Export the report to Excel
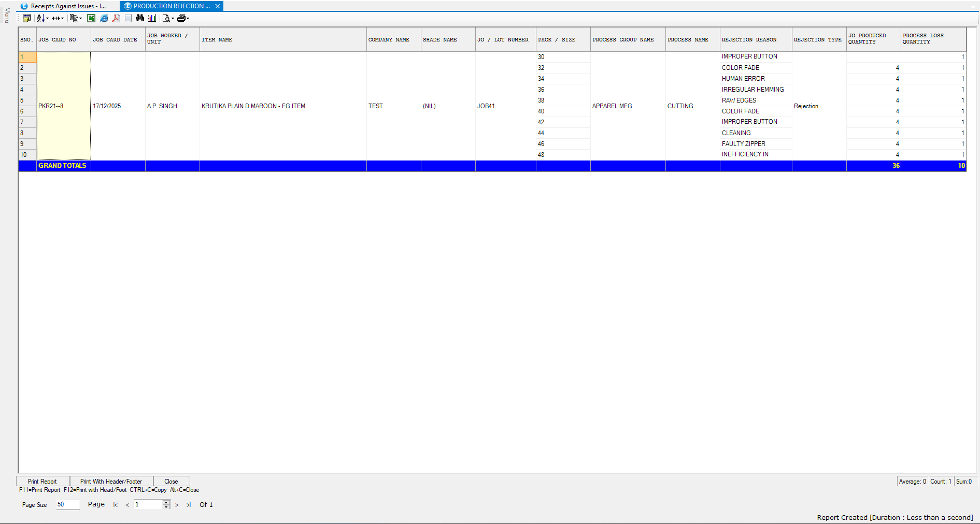Viewport: 980px width, 524px height. point(91,18)
